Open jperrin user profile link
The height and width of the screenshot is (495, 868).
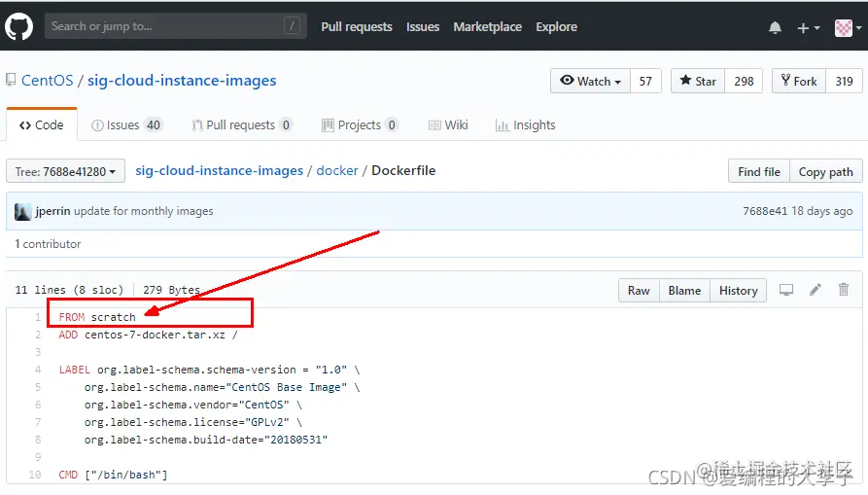(x=52, y=211)
